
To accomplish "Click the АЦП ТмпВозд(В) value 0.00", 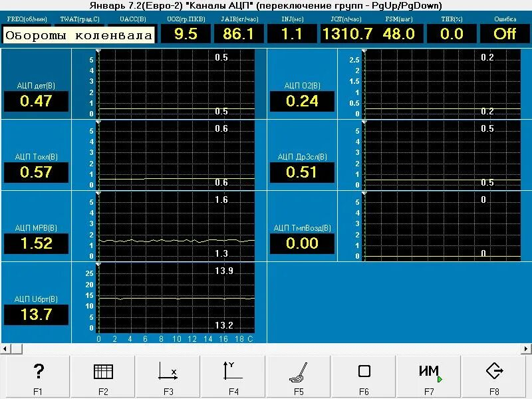I will 302,243.
